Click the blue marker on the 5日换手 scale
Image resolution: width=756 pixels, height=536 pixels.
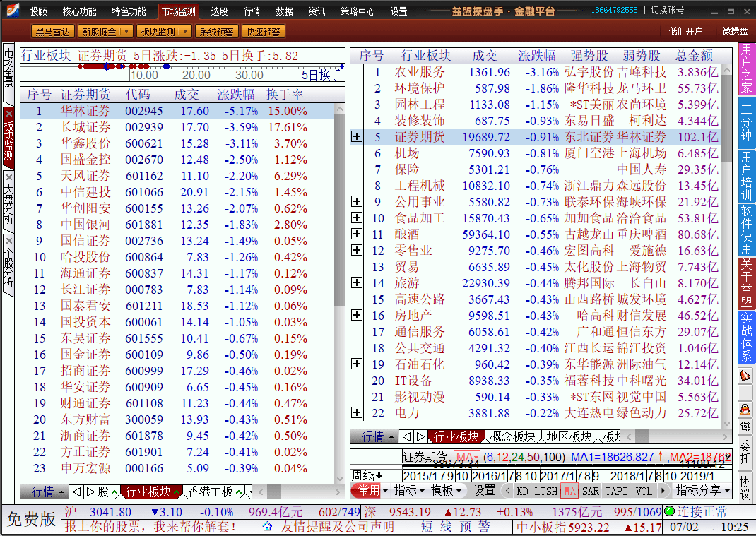coord(107,66)
